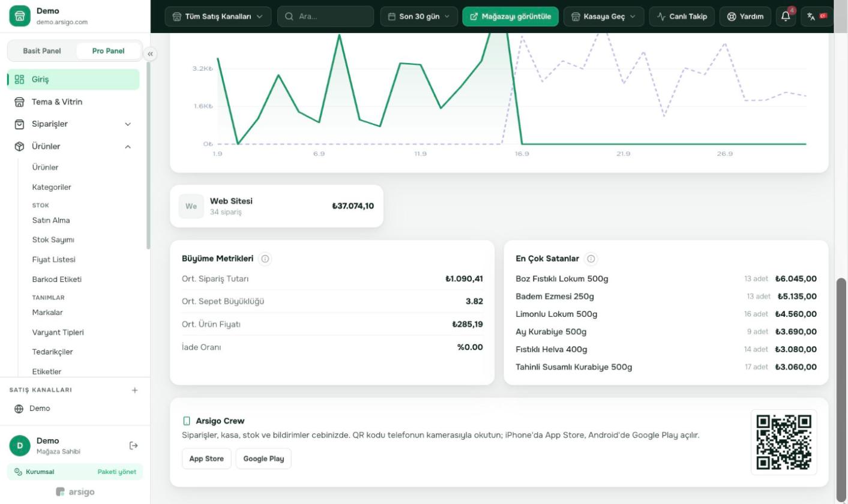Image resolution: width=848 pixels, height=504 pixels.
Task: Click info icon next to Büyüme Metrikleri
Action: pyautogui.click(x=265, y=259)
